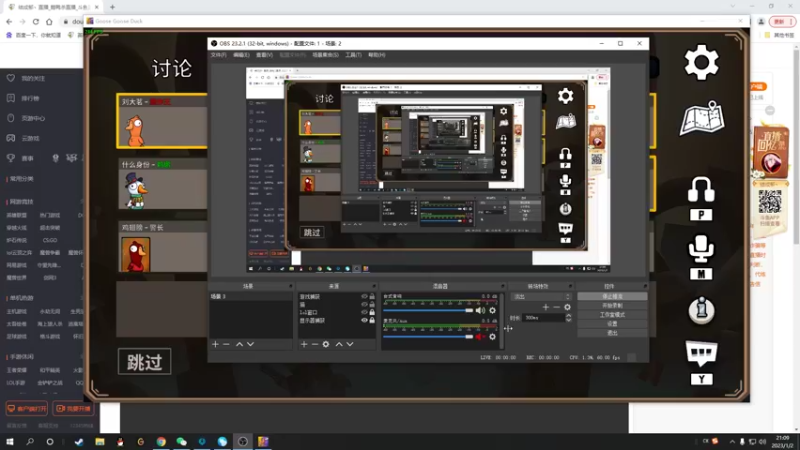Open WeChat from the Windows taskbar
The height and width of the screenshot is (450, 800).
point(182,441)
